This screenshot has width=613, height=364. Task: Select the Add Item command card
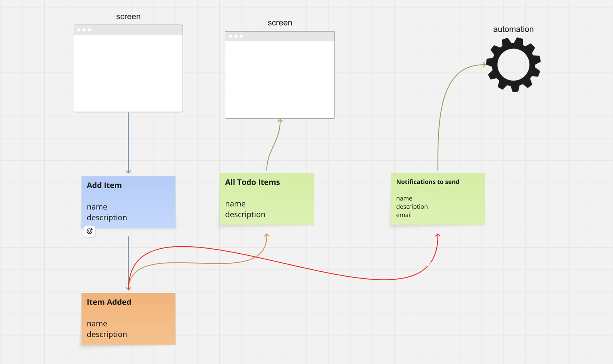point(128,202)
